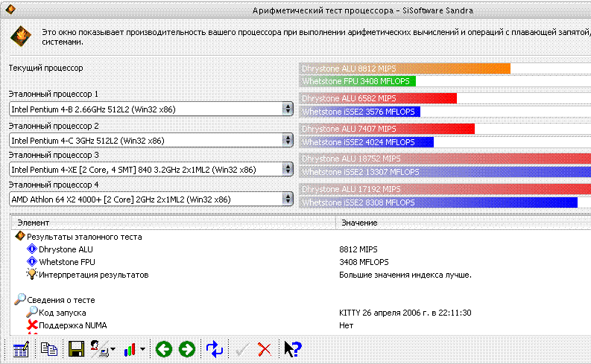The width and height of the screenshot is (591, 364).
Task: Click the Sandra flame icon in title bar
Action: (10, 10)
